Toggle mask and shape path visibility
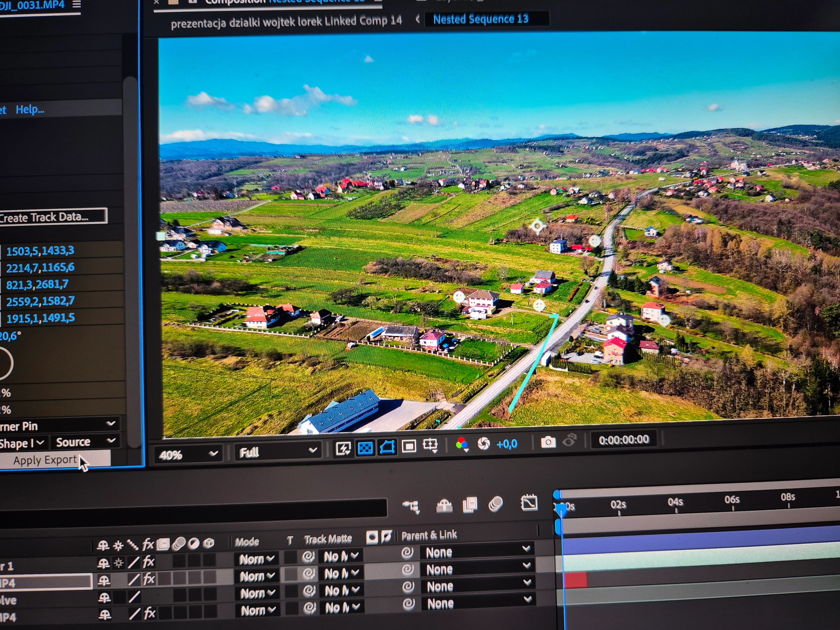Screen dimensions: 840x630 [387, 447]
